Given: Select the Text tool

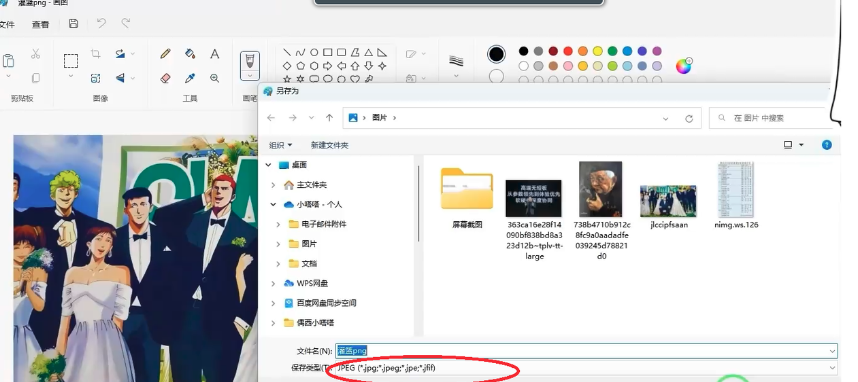Looking at the screenshot, I should pos(214,54).
